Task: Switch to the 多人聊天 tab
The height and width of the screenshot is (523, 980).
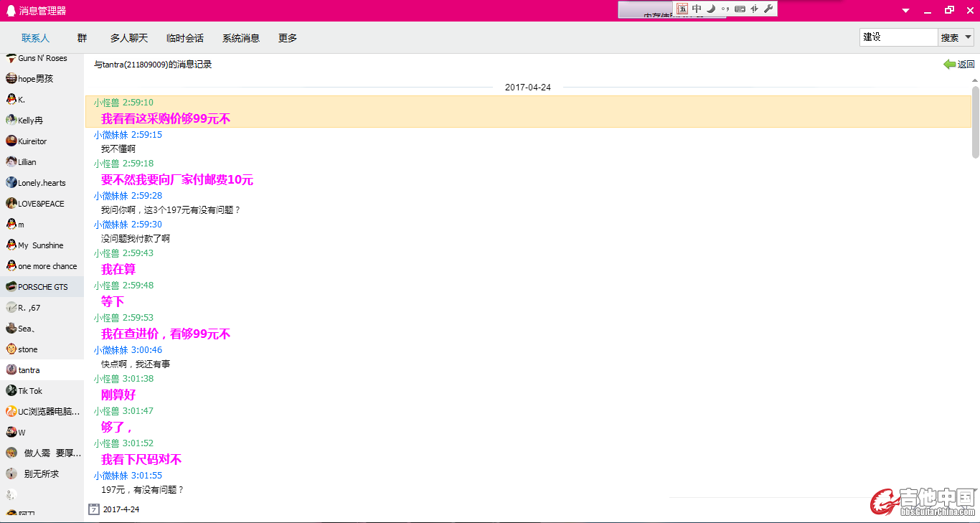Action: point(129,38)
